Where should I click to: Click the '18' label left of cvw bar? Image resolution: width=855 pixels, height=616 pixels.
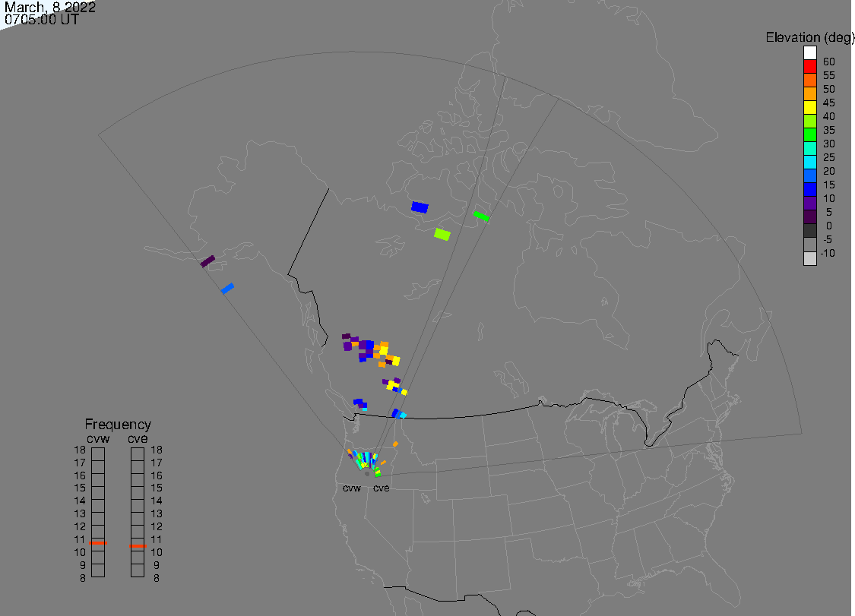(x=80, y=450)
